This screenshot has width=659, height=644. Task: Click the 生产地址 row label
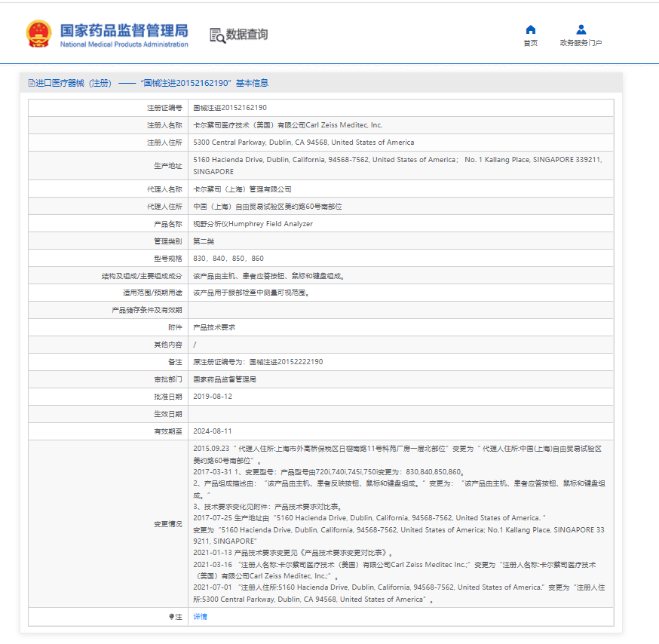(168, 166)
